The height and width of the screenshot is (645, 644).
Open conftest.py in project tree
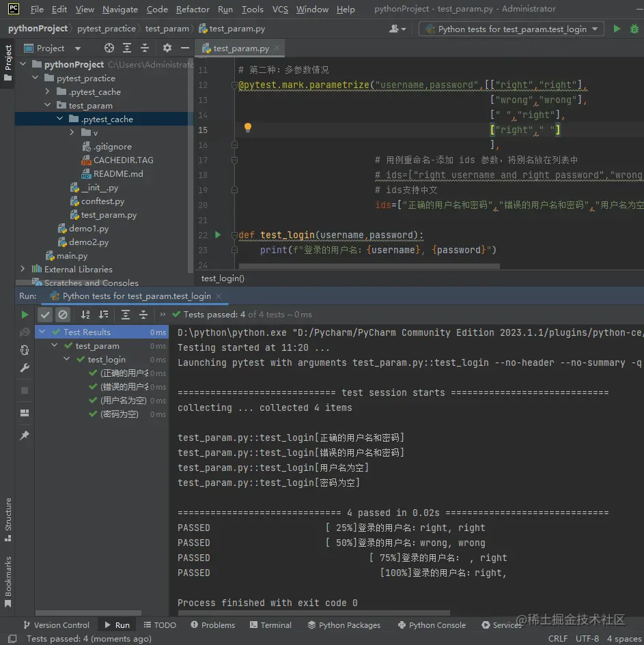[102, 201]
